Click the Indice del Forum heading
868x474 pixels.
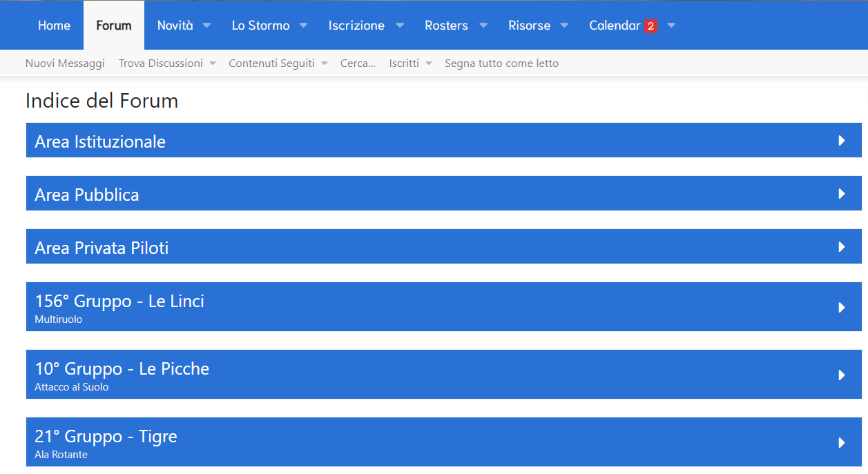(102, 101)
